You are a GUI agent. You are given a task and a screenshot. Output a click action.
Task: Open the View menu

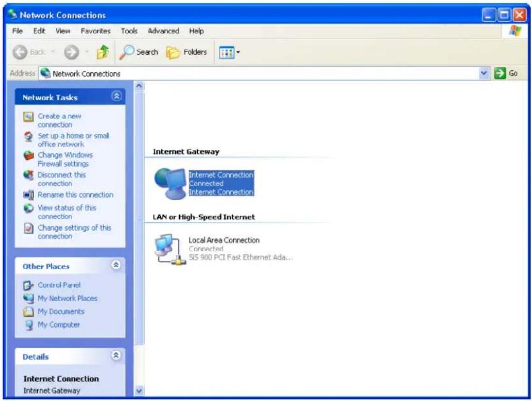click(63, 31)
